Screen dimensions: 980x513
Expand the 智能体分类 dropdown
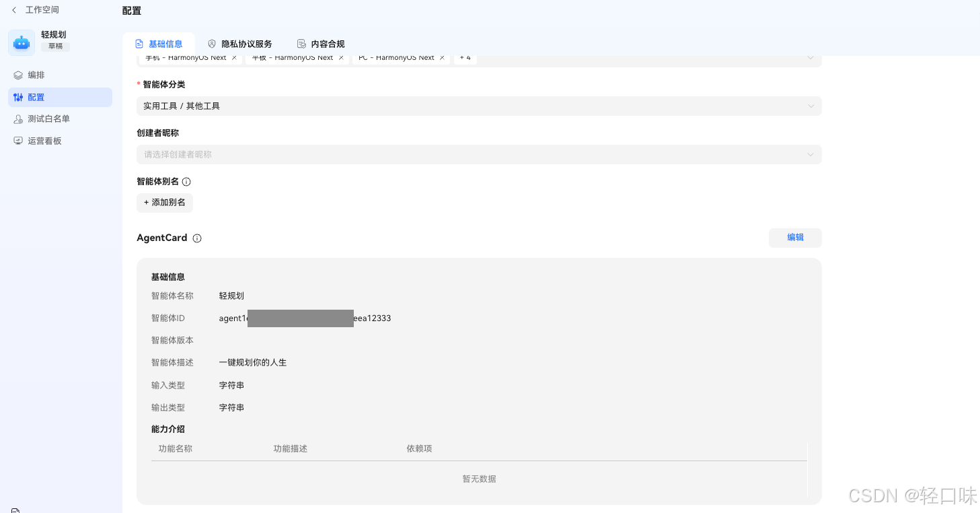479,106
